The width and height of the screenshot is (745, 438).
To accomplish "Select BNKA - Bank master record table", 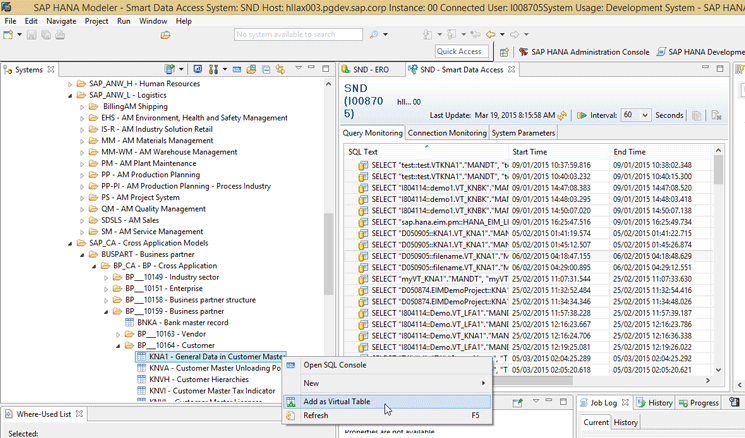I will tap(182, 323).
